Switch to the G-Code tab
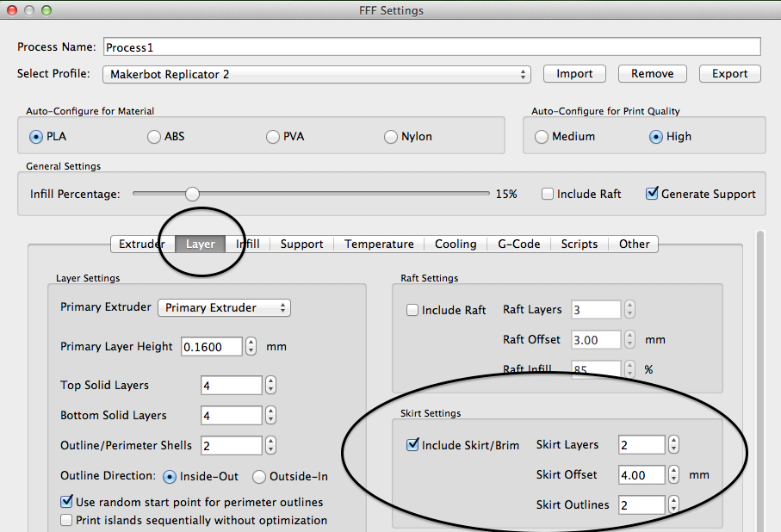781x532 pixels. pos(518,244)
